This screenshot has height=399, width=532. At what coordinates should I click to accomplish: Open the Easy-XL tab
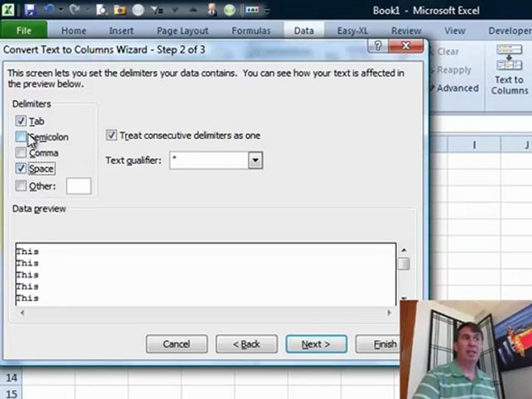pyautogui.click(x=352, y=30)
